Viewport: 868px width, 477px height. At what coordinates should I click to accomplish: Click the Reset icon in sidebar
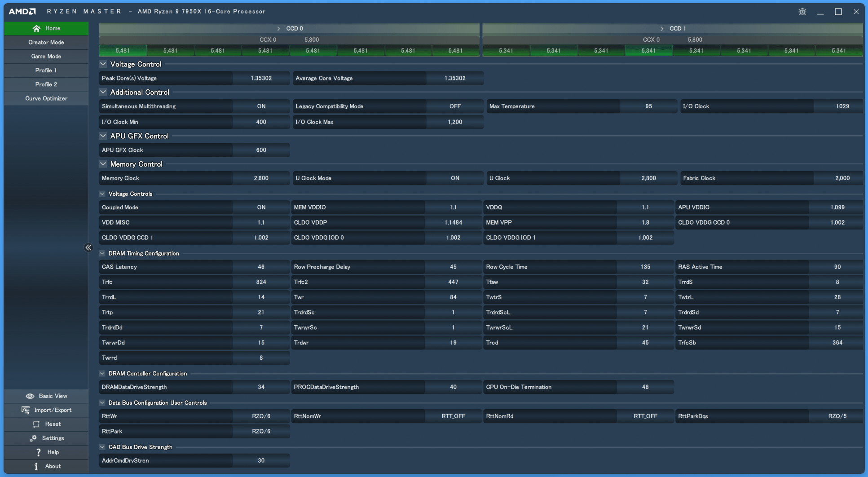pos(36,424)
